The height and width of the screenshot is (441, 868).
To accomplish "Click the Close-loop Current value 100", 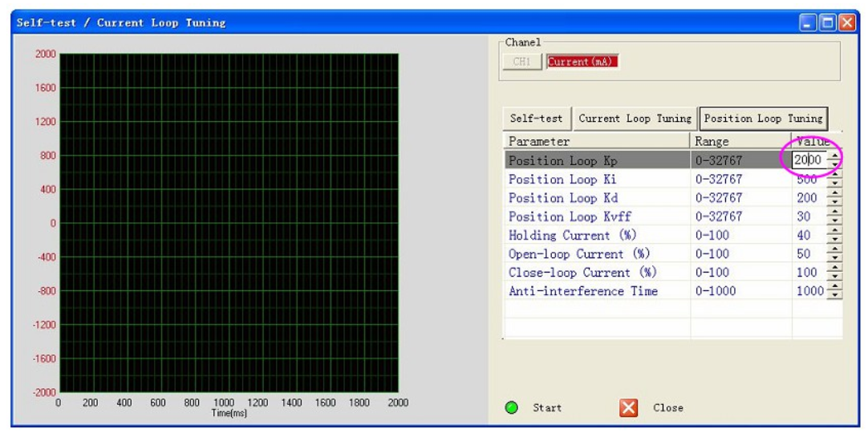I will coord(807,273).
